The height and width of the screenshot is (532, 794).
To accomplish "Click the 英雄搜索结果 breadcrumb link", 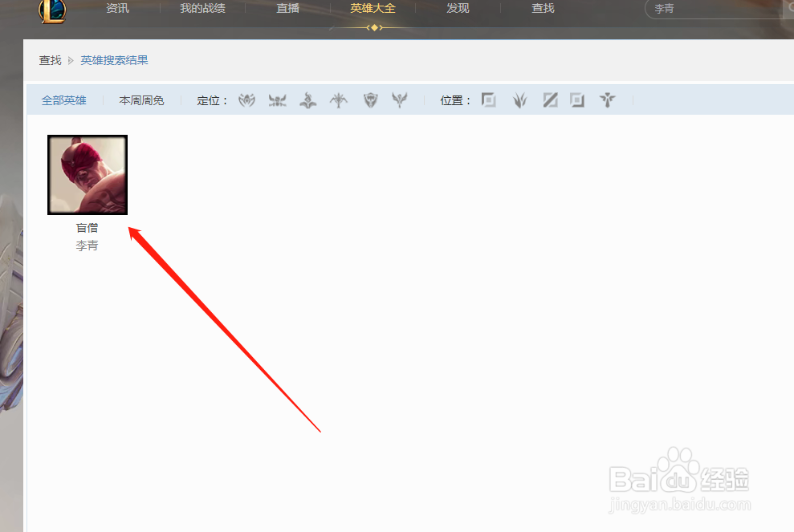I will click(115, 60).
